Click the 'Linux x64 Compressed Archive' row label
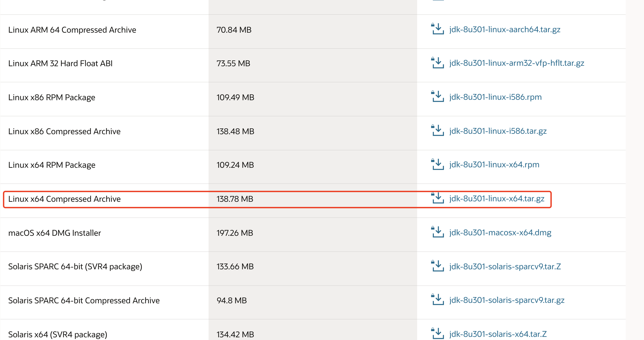The width and height of the screenshot is (644, 340). click(x=64, y=199)
